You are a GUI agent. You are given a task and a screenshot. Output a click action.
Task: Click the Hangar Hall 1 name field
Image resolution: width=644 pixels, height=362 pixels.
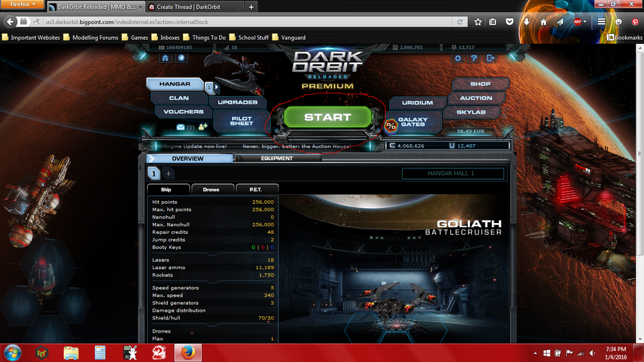[x=453, y=173]
